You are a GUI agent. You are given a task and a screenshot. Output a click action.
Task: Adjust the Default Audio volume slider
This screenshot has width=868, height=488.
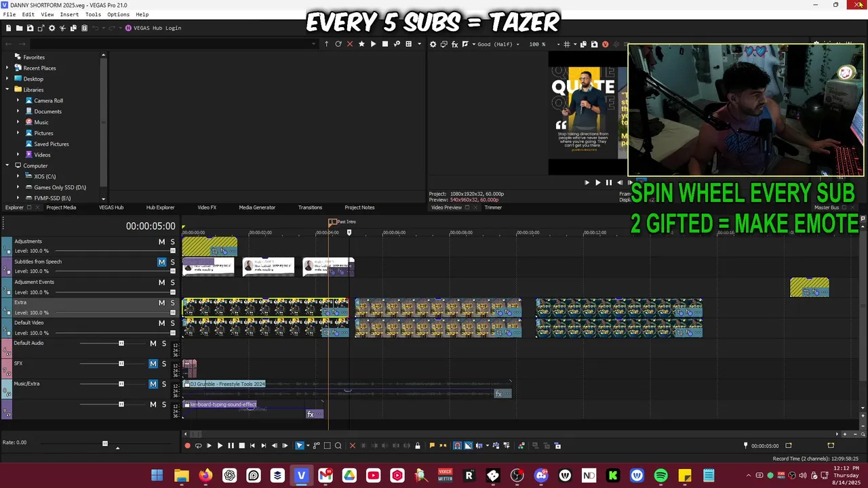121,344
